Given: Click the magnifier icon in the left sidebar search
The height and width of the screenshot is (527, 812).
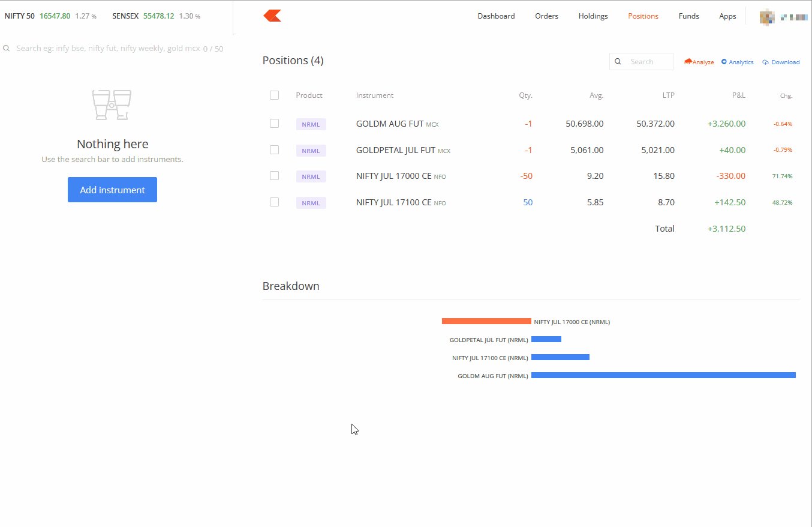Looking at the screenshot, I should pyautogui.click(x=6, y=48).
